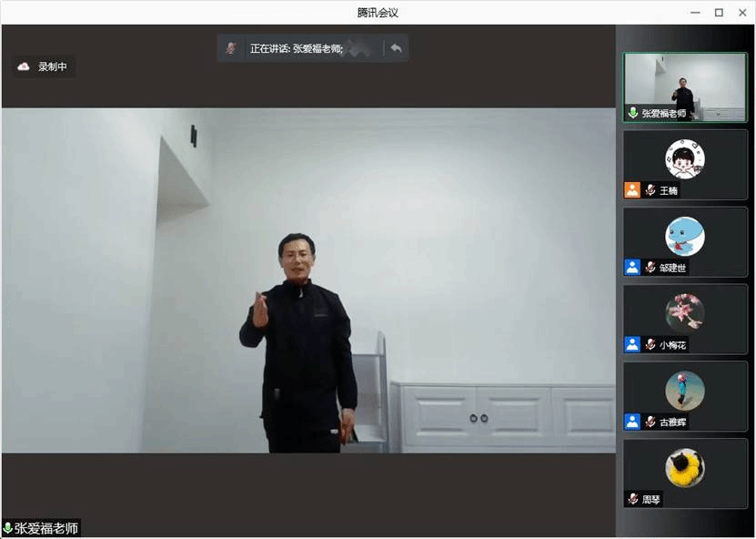Maximize the 腾讯会议 window
The width and height of the screenshot is (756, 539).
(x=719, y=12)
